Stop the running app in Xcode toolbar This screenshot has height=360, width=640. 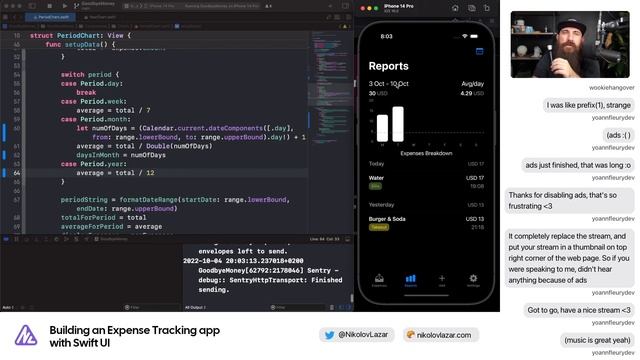pyautogui.click(x=49, y=6)
